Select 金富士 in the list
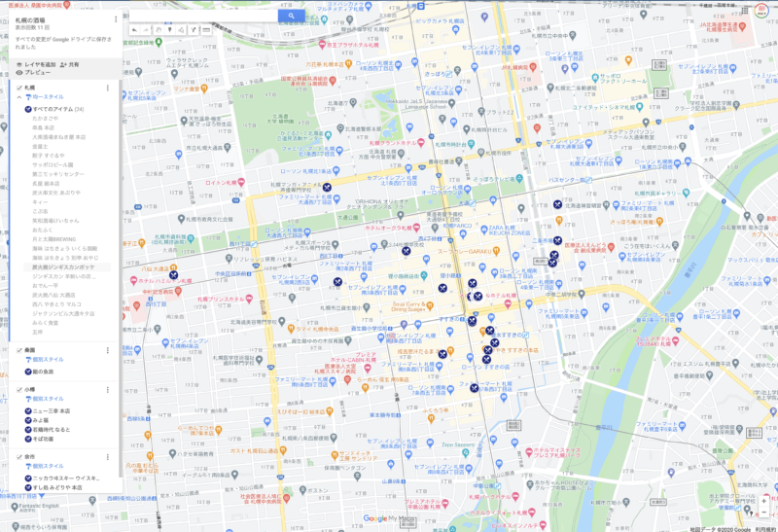The image size is (778, 532). point(40,147)
